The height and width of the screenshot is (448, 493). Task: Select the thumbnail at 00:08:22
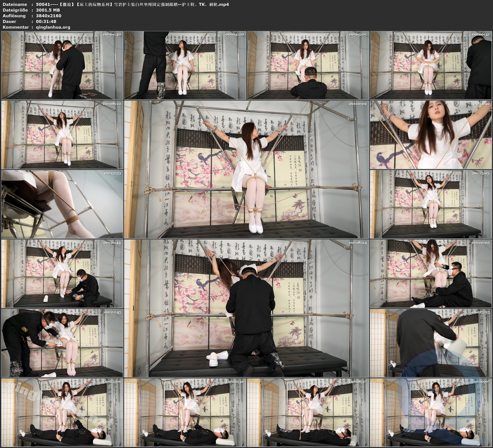[62, 135]
